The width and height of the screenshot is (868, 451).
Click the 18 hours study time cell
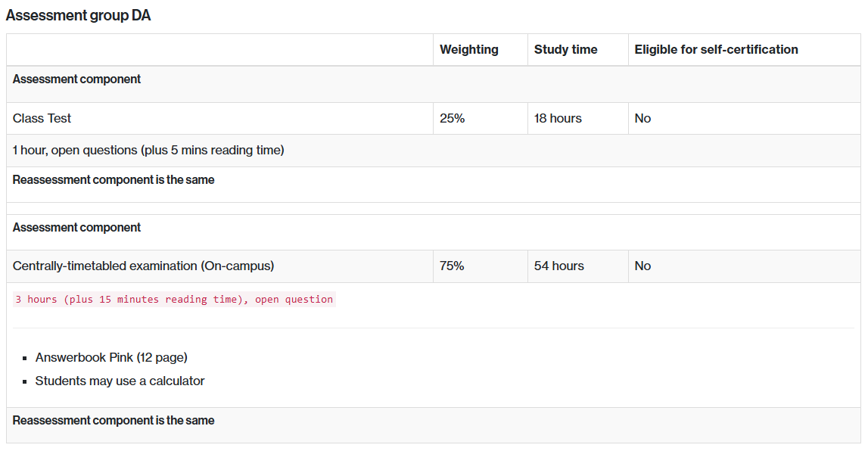tap(558, 119)
